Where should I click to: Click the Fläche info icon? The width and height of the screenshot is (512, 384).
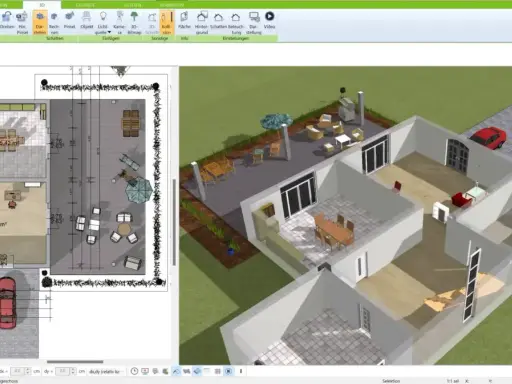click(184, 16)
